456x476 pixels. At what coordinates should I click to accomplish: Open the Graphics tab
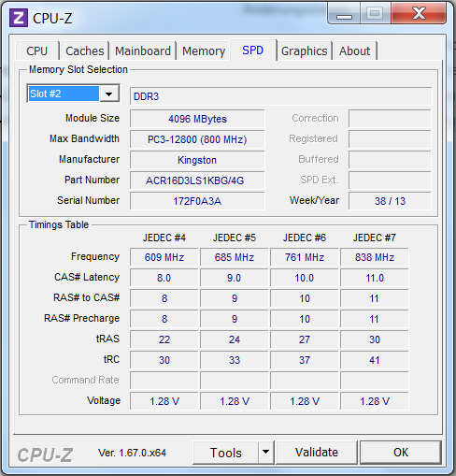305,50
